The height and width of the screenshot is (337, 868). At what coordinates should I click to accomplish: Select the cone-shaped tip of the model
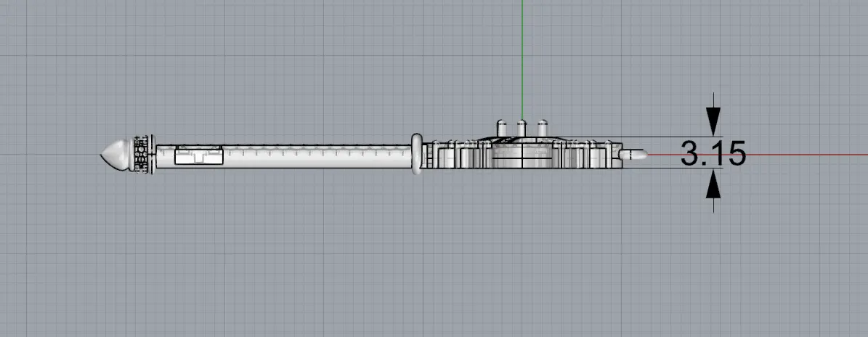[x=115, y=153]
